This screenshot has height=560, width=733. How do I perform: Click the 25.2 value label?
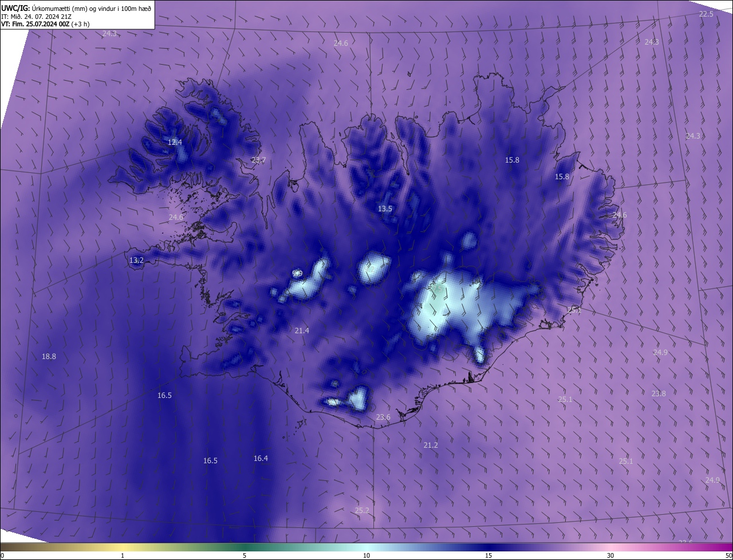point(362,510)
